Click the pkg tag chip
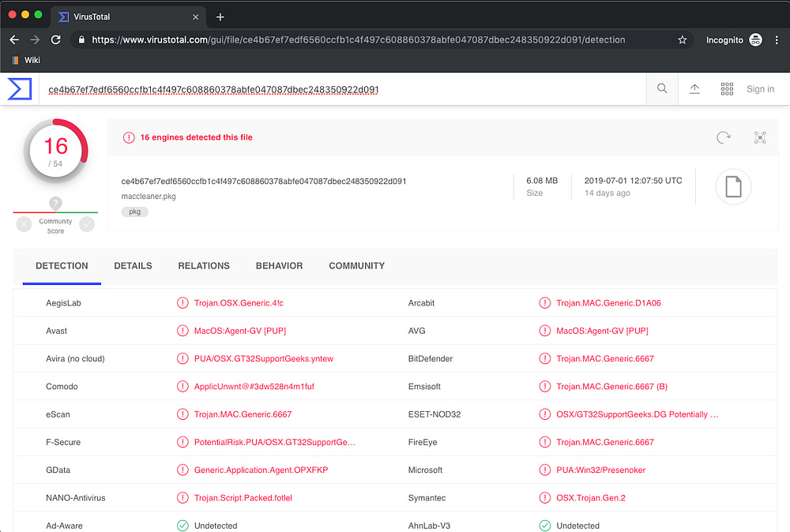790x532 pixels. point(134,212)
